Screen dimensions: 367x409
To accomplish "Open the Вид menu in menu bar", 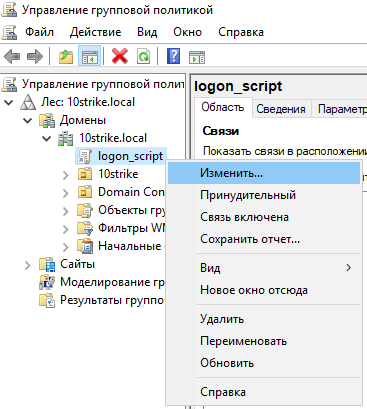I will (147, 32).
